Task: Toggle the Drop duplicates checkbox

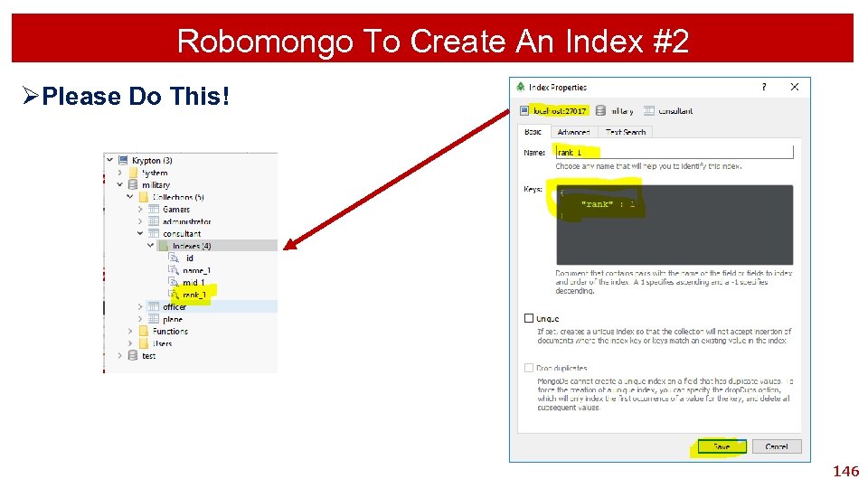Action: click(x=529, y=368)
